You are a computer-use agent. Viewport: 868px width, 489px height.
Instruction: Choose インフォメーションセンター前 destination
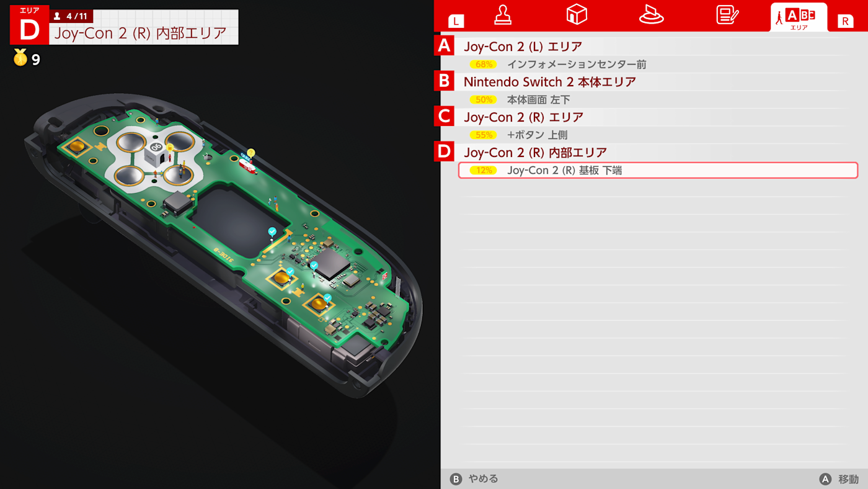[x=577, y=64]
